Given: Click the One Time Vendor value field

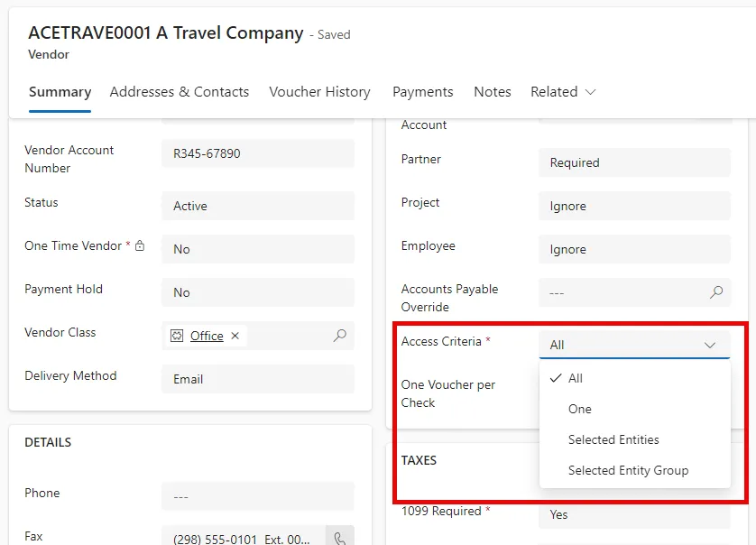Looking at the screenshot, I should pos(258,249).
